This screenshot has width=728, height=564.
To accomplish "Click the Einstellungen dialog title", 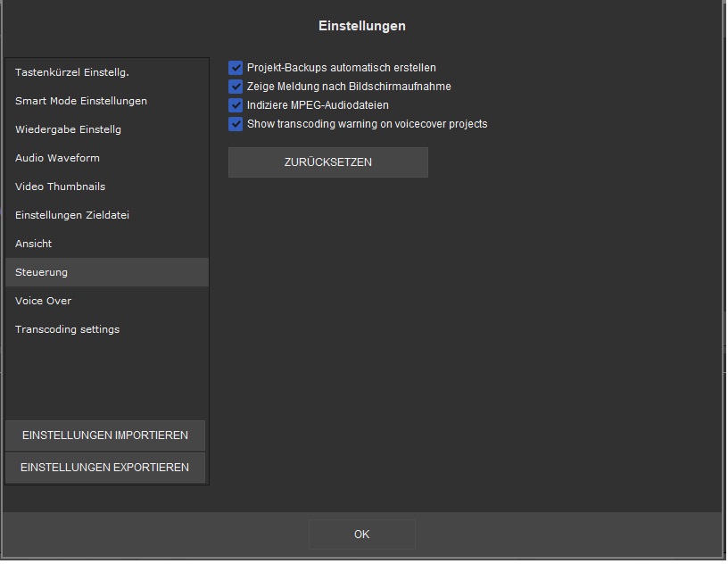I will [362, 26].
